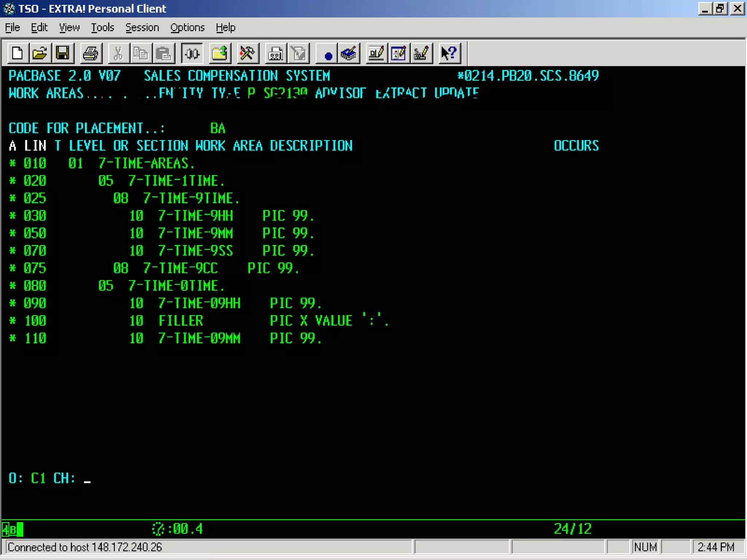The width and height of the screenshot is (747, 560).
Task: Save session with the floppy disk icon
Action: 62,54
